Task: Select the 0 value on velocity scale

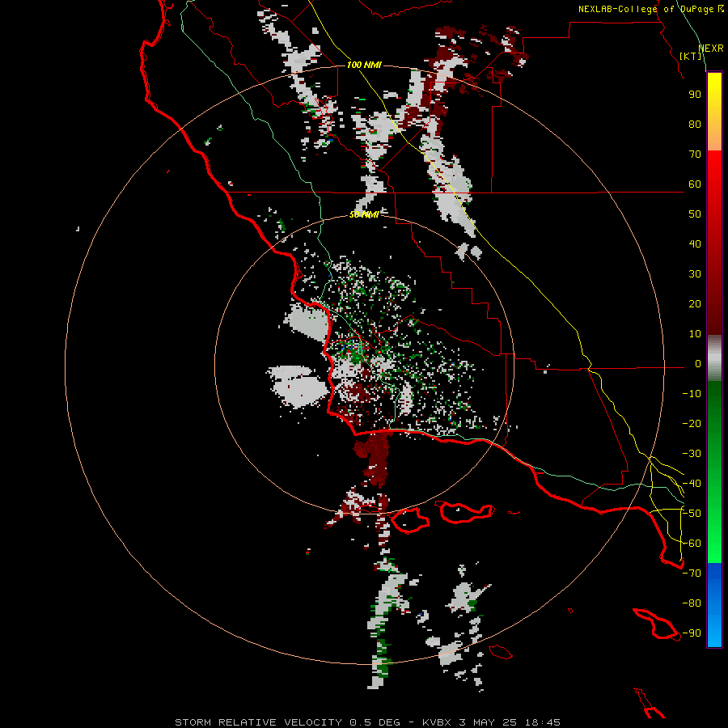Action: coord(698,364)
